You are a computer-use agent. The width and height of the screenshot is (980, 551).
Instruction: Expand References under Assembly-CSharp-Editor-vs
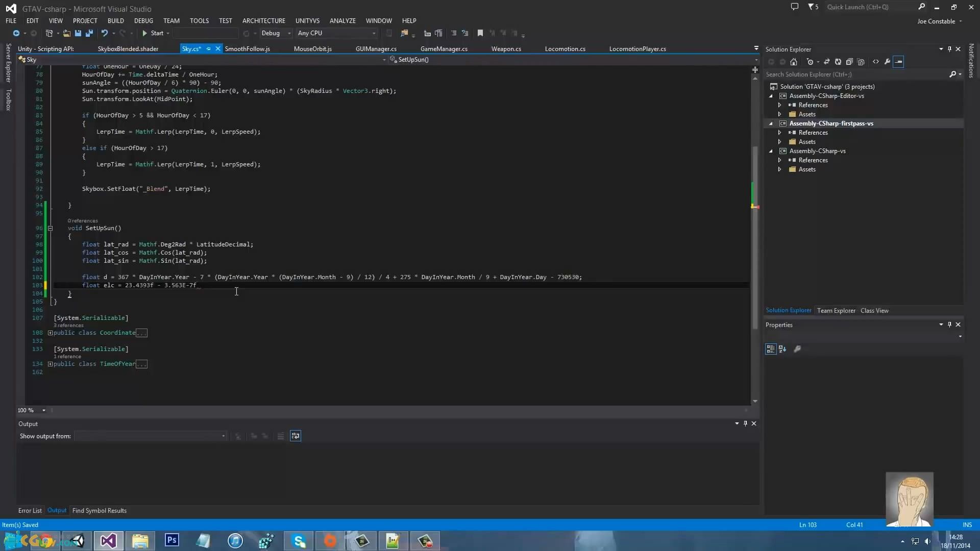click(x=779, y=105)
